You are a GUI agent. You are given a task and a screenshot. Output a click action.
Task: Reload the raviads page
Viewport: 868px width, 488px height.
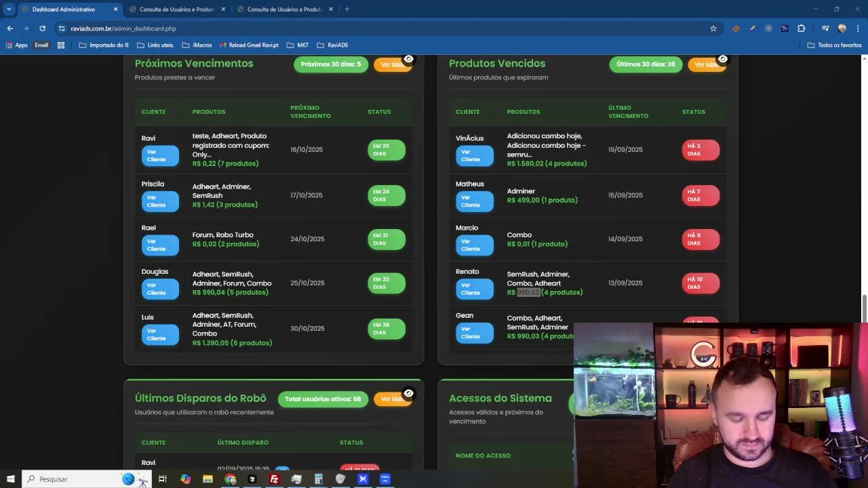point(42,28)
